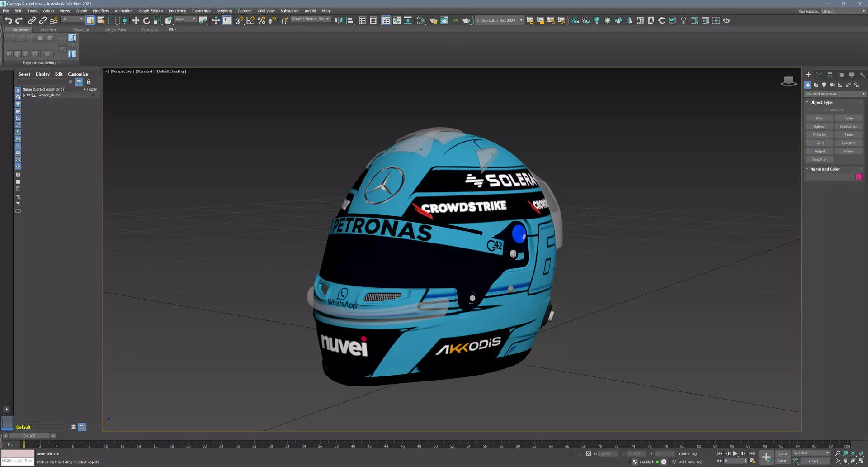Choose the Rectangular Selection Region tool

[x=112, y=20]
